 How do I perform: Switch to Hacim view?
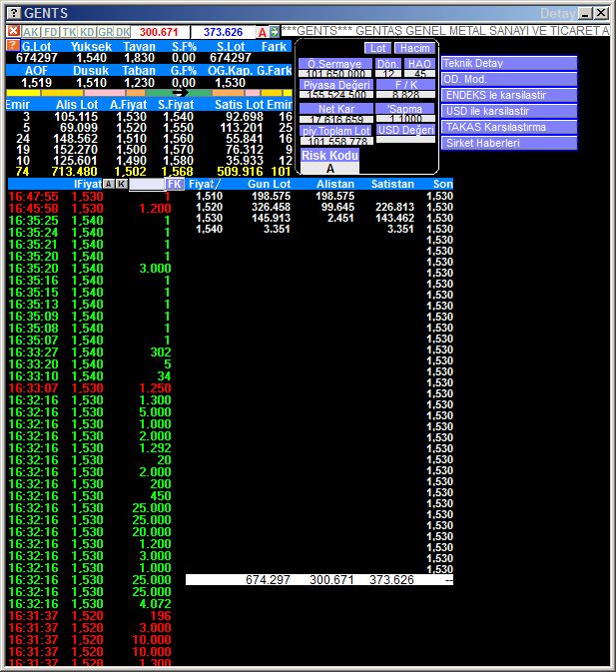click(x=414, y=48)
